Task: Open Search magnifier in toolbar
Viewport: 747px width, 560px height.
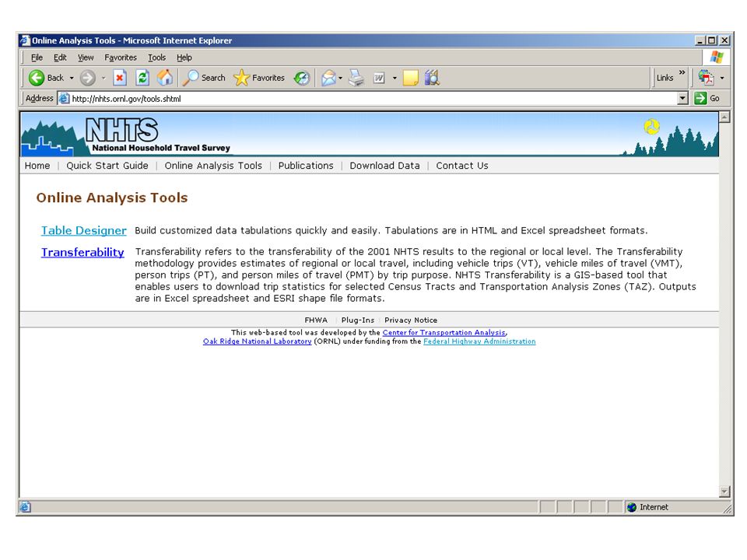Action: [x=205, y=78]
